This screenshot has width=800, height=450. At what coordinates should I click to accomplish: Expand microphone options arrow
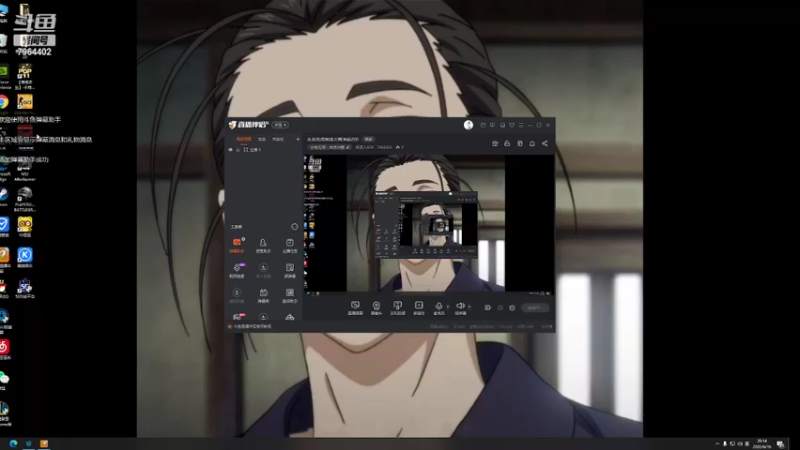point(448,307)
